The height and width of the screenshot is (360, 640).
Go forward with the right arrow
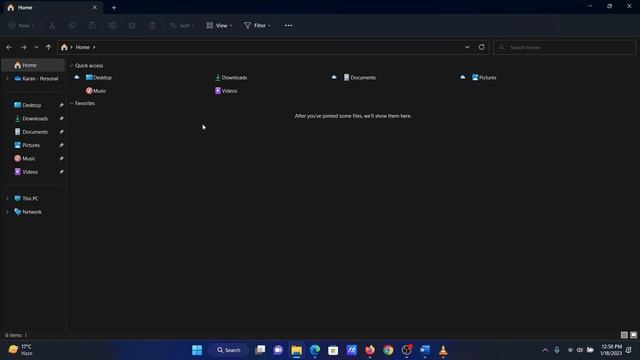tap(23, 47)
